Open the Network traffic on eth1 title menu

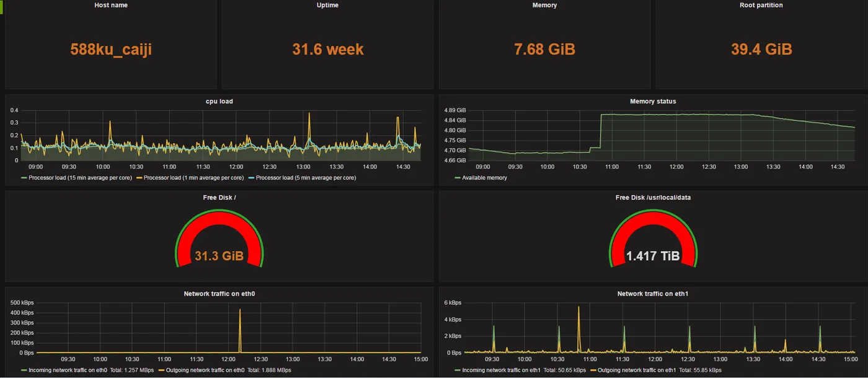[x=653, y=293]
